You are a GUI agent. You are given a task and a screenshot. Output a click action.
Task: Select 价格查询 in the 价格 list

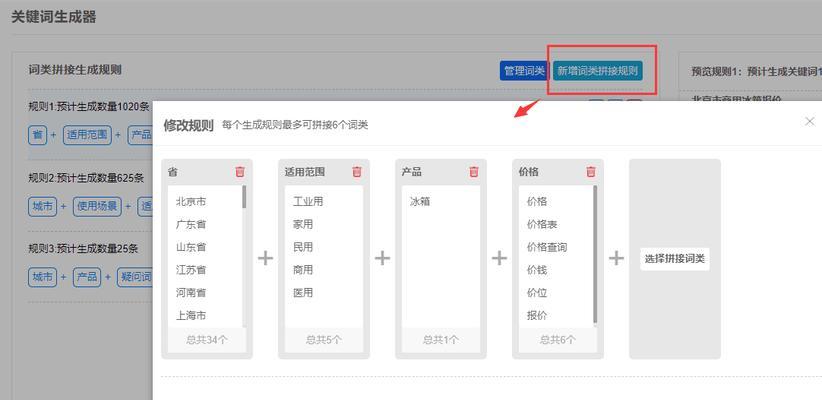pyautogui.click(x=547, y=247)
